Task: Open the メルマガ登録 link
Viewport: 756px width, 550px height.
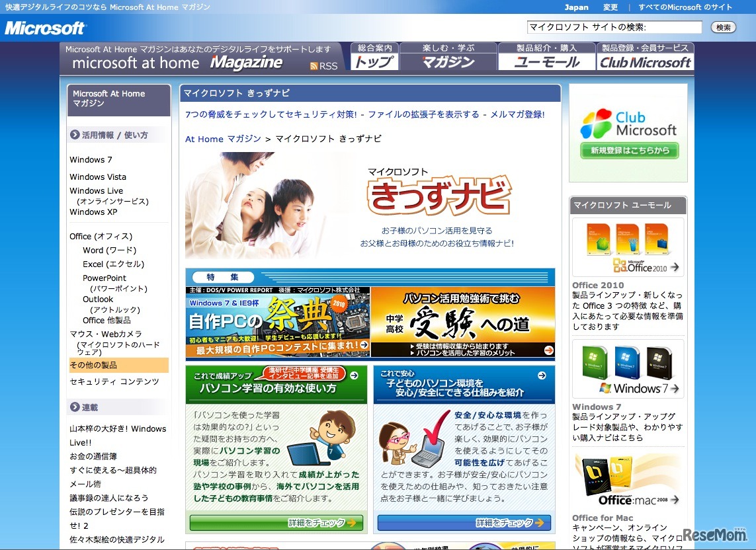Action: 517,115
